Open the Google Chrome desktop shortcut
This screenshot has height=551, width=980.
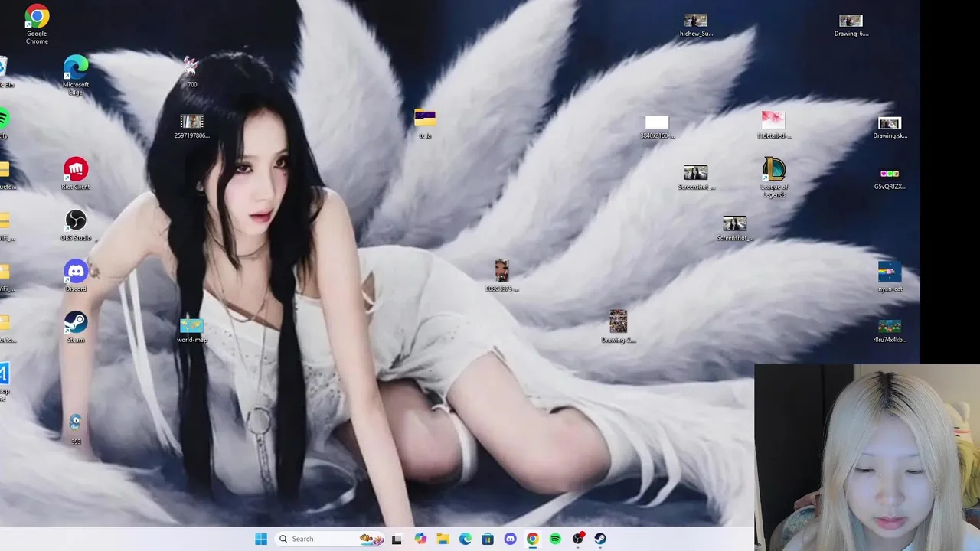(x=37, y=24)
